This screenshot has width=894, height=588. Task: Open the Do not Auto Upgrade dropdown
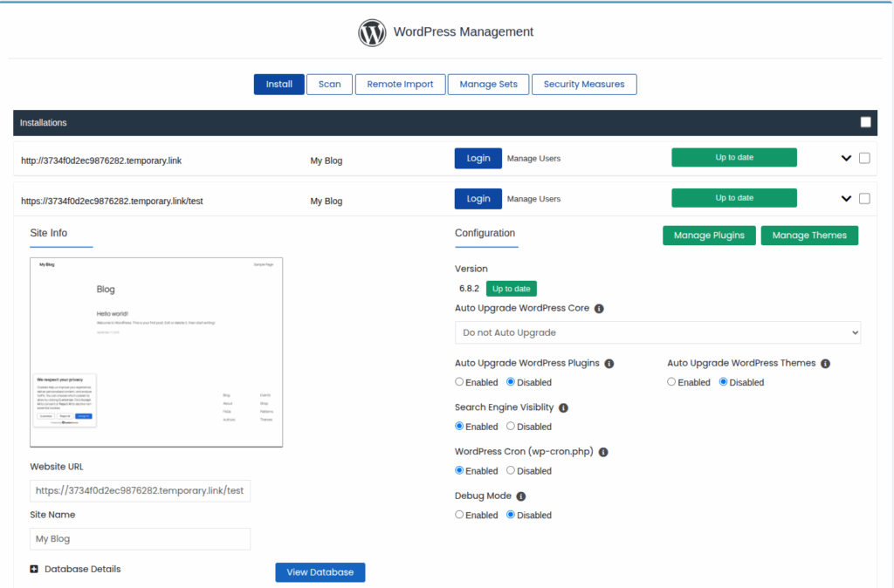click(657, 332)
